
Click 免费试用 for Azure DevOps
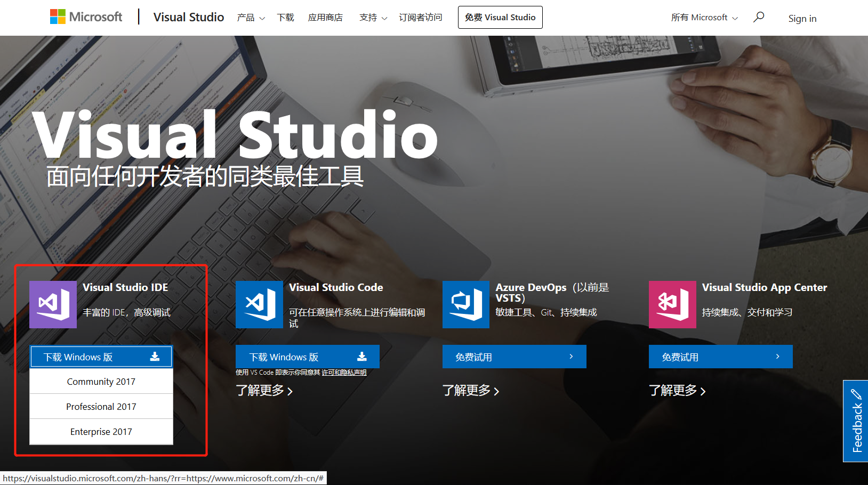coord(515,357)
